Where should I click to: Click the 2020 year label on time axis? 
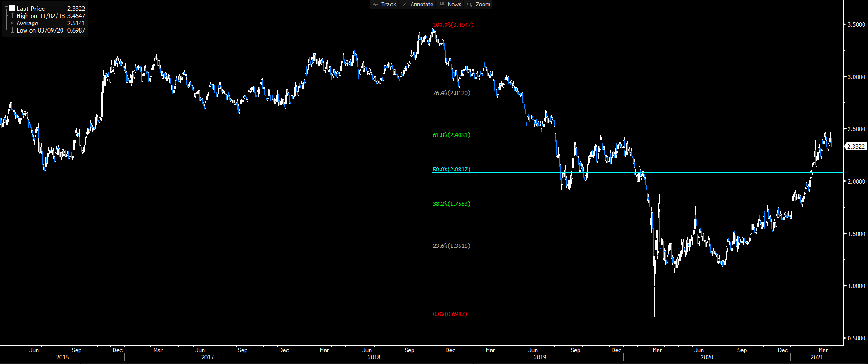pos(707,358)
